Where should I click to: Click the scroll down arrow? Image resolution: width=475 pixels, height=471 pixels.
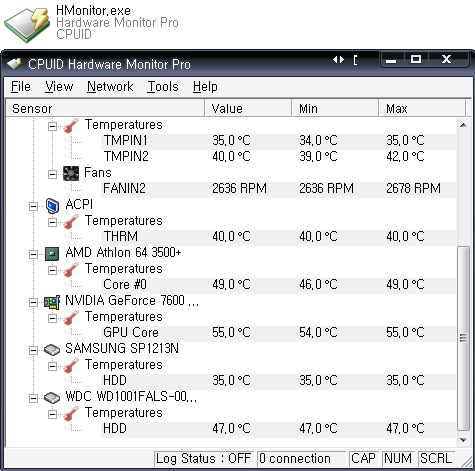(x=463, y=440)
